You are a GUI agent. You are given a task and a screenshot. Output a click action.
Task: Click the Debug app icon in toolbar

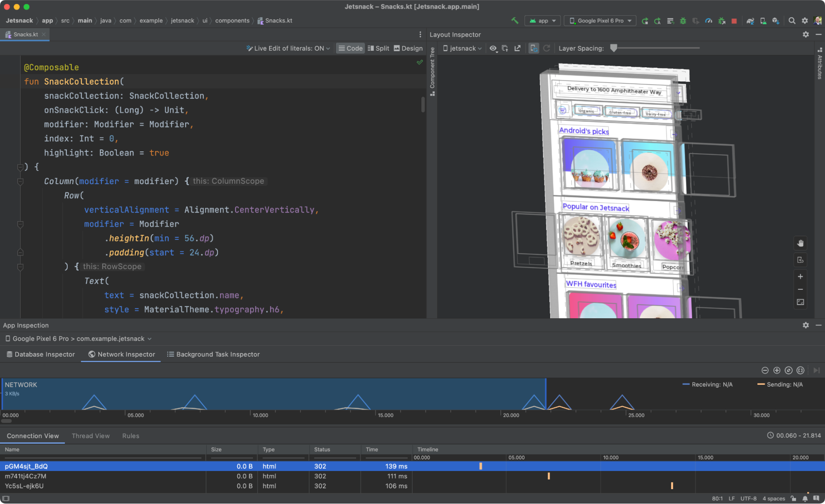(x=682, y=21)
